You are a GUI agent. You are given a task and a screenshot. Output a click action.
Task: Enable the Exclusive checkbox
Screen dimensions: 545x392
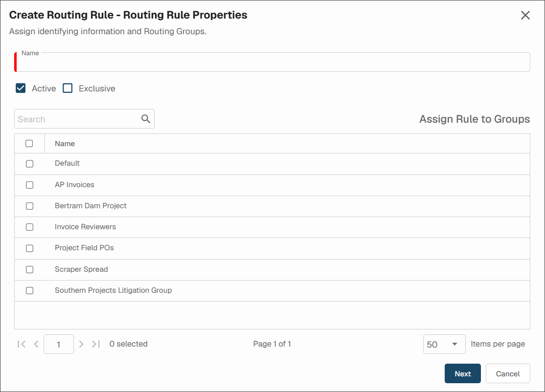pos(68,88)
